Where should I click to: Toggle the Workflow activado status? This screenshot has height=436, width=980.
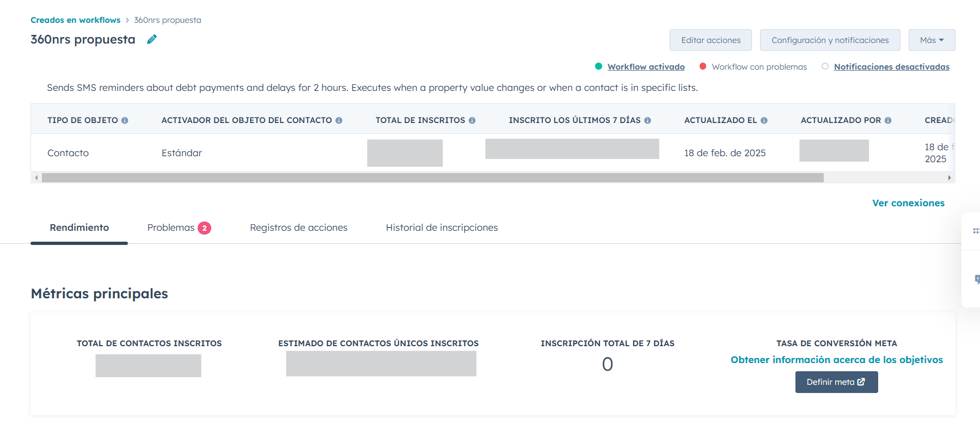[646, 67]
